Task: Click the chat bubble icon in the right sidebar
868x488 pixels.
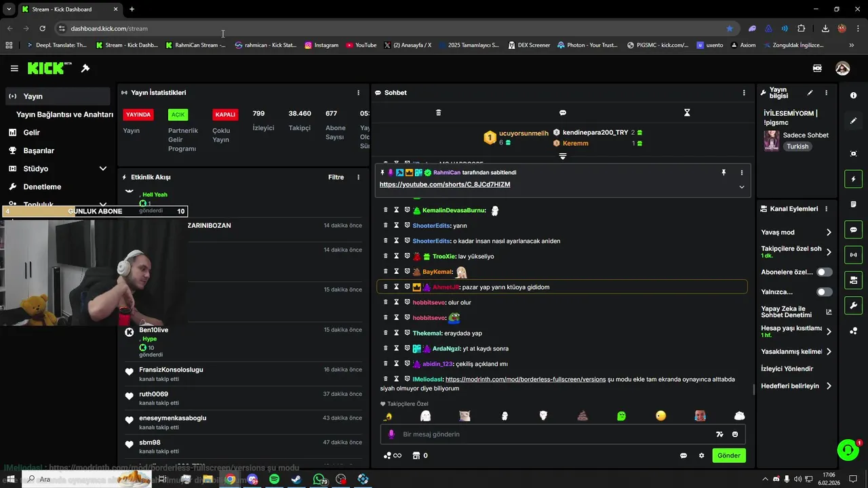Action: (x=853, y=230)
